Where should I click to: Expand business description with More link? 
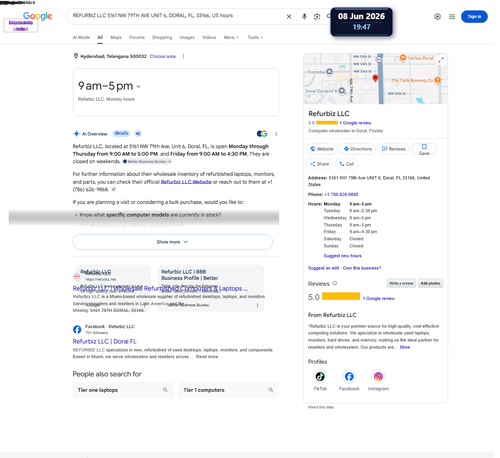coord(405,347)
